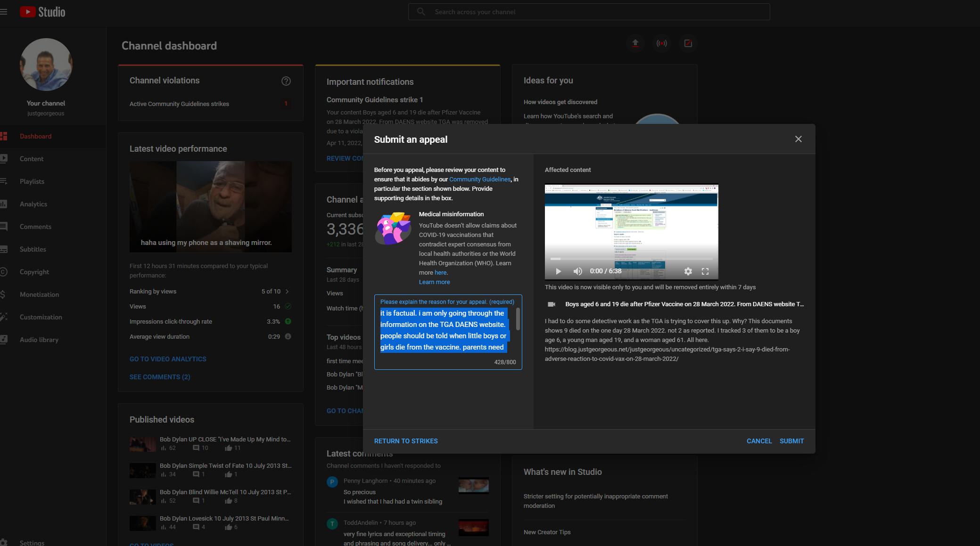Click GO TO VIDEO ANALYTICS
980x546 pixels.
click(x=168, y=359)
